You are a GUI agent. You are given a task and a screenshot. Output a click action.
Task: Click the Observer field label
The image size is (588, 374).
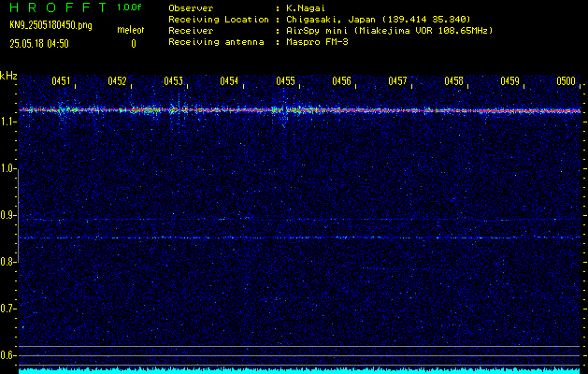coord(191,8)
